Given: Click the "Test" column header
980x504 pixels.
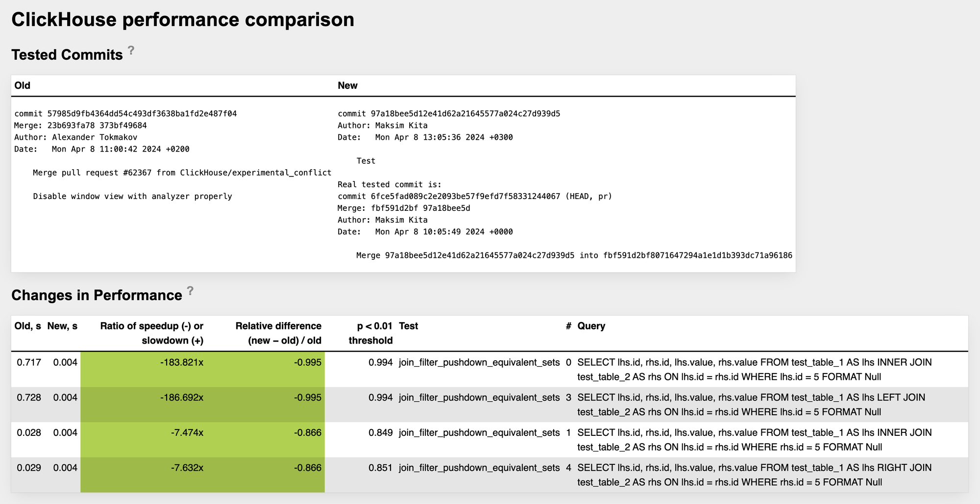Looking at the screenshot, I should [409, 326].
